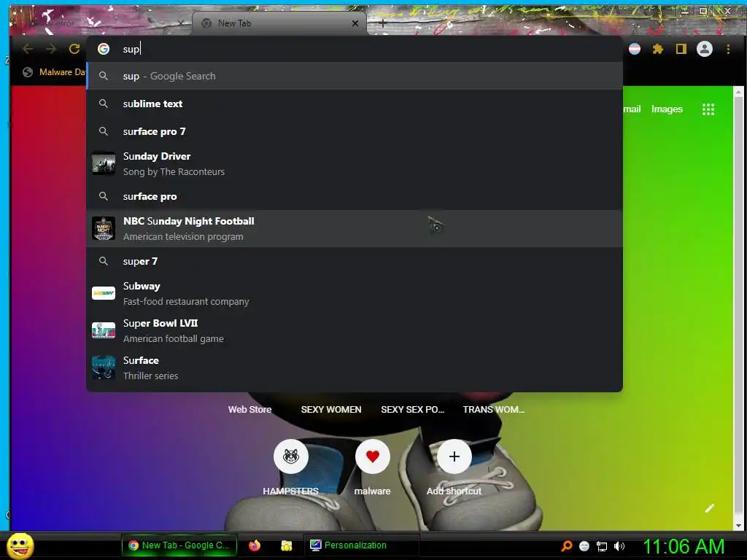The width and height of the screenshot is (747, 560).
Task: Go back with the back arrow
Action: tap(28, 49)
